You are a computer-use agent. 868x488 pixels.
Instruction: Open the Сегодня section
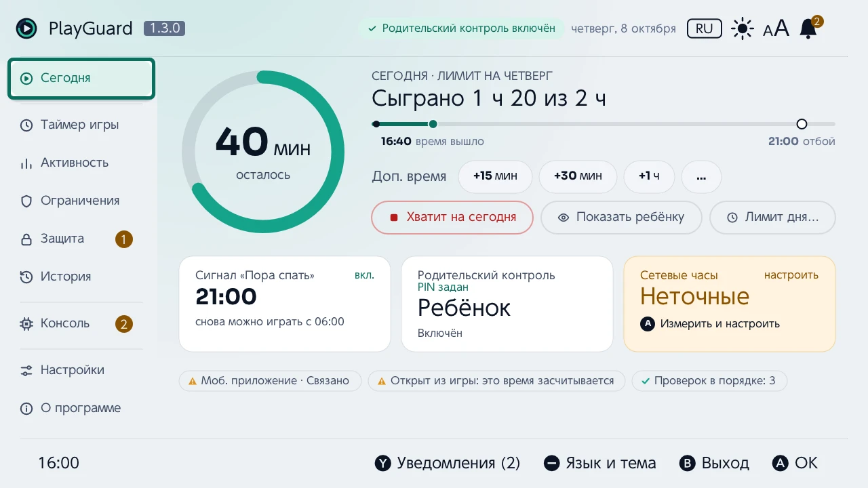(x=81, y=79)
